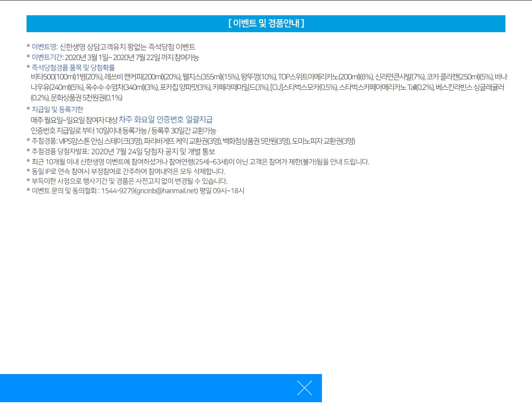Click the '부득이한 사정으로 행사기간' notice line
532x403 pixels.
[x=130, y=181]
